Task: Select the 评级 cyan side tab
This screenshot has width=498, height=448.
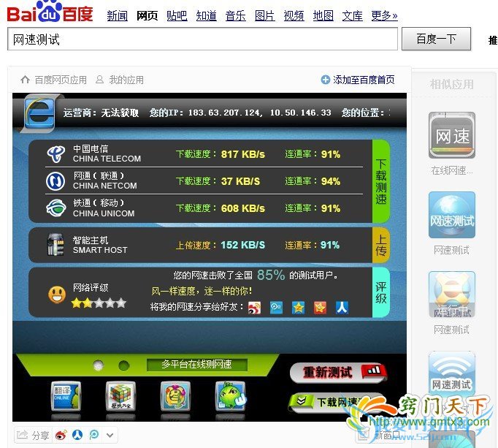Action: (381, 292)
